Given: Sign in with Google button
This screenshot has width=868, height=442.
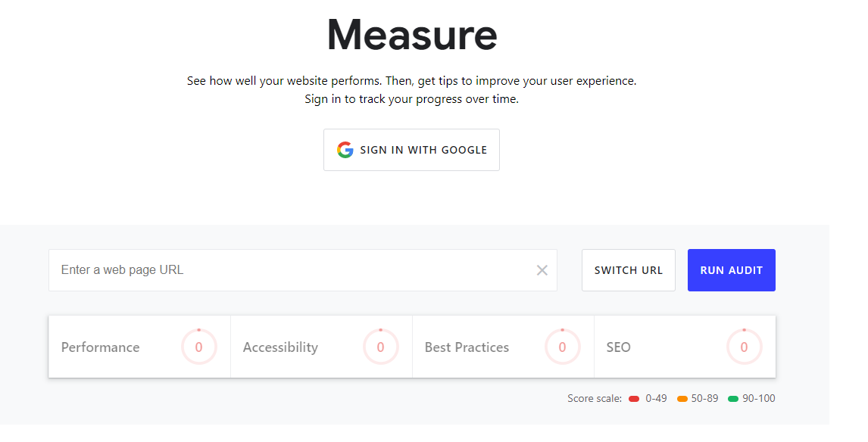Looking at the screenshot, I should tap(411, 150).
